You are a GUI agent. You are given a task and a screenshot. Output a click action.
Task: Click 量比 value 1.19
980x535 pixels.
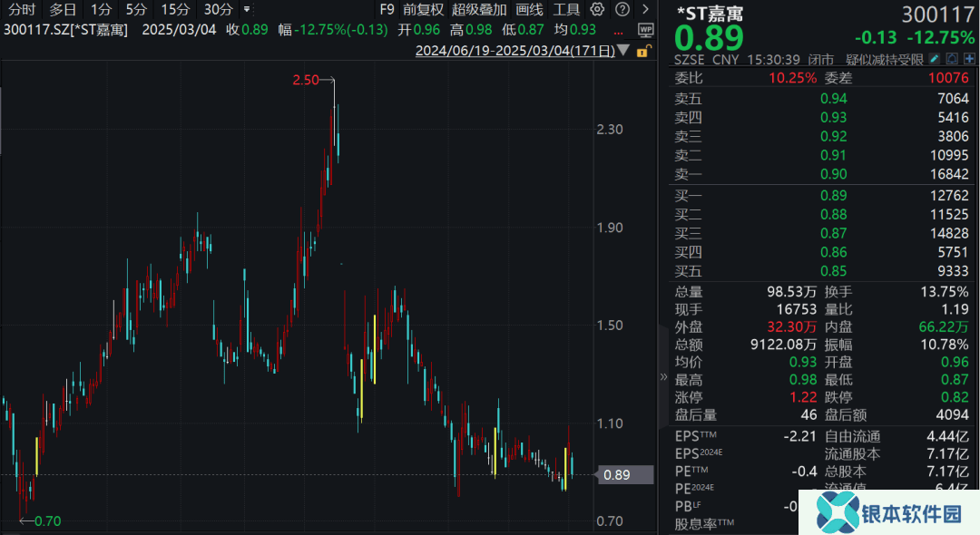click(955, 309)
